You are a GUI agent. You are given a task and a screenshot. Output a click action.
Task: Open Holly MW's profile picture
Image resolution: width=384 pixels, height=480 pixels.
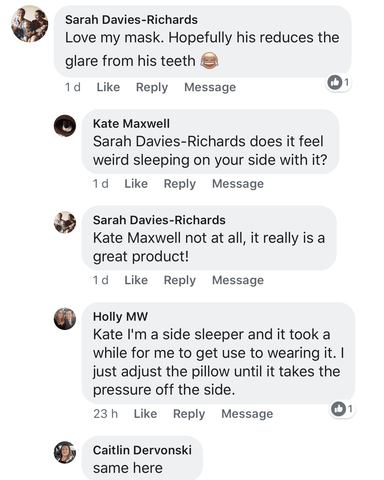point(65,319)
